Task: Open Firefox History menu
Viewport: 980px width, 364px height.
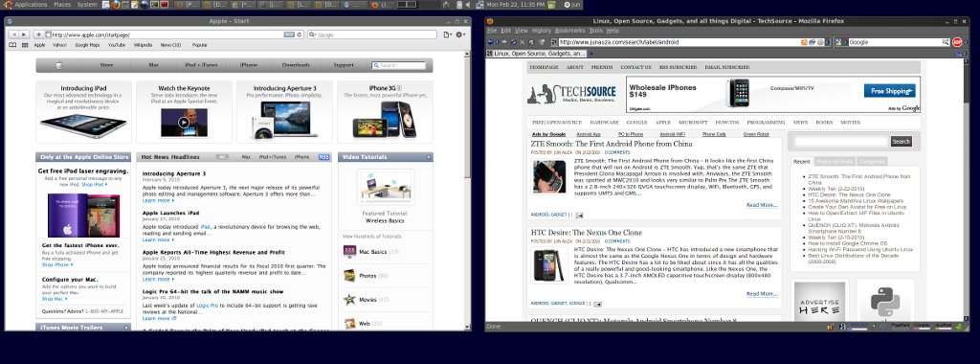Action: pyautogui.click(x=542, y=30)
